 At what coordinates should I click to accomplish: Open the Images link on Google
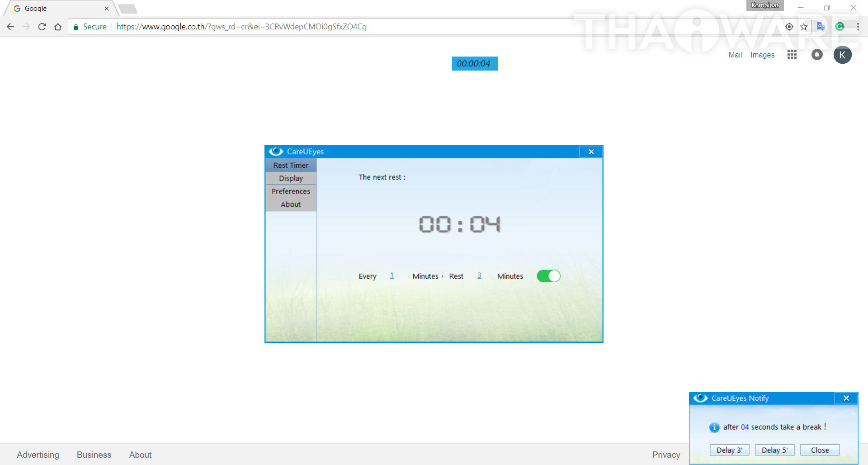pyautogui.click(x=762, y=55)
